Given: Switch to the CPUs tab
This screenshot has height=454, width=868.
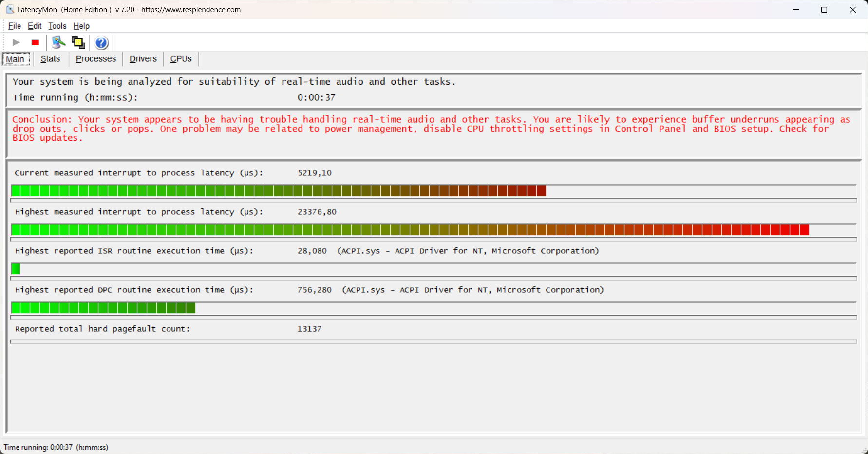Looking at the screenshot, I should click(x=181, y=59).
